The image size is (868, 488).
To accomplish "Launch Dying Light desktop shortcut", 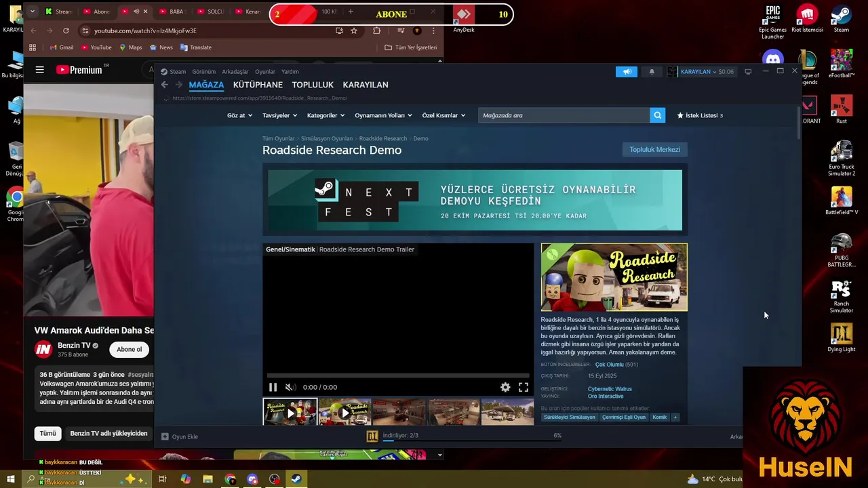I will (x=842, y=338).
